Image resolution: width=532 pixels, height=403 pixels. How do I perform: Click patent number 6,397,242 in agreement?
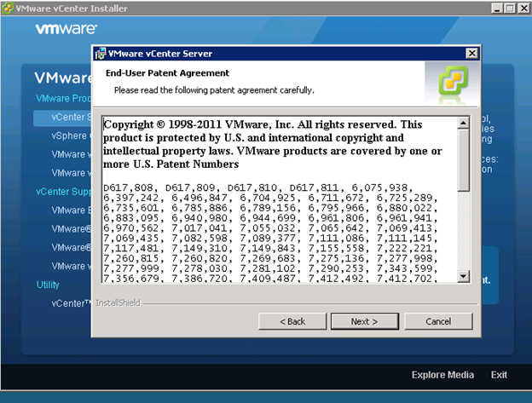coord(131,198)
